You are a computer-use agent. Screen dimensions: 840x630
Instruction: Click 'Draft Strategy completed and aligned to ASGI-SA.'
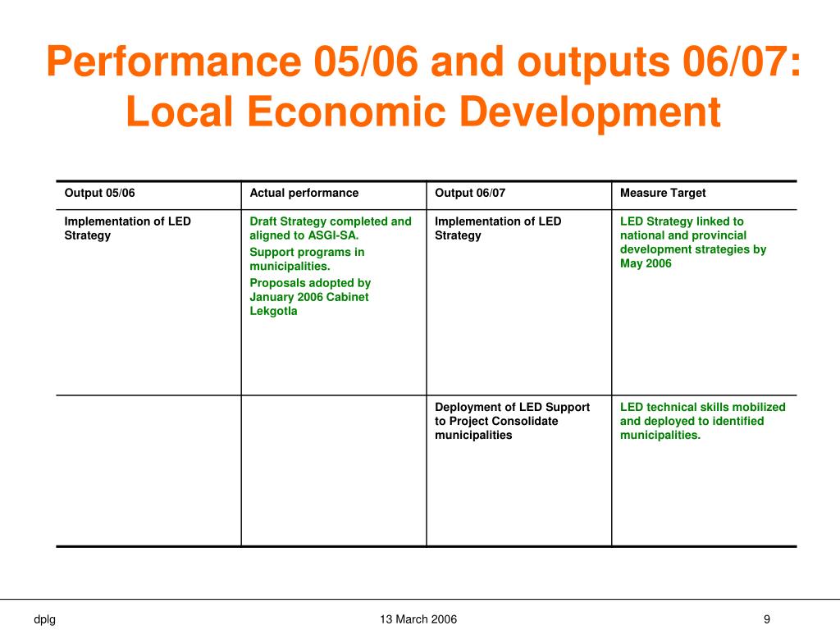331,228
